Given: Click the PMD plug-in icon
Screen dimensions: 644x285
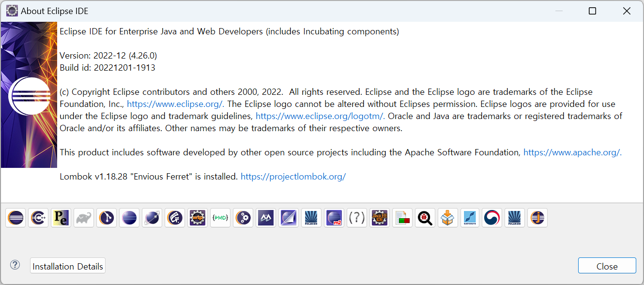Looking at the screenshot, I should [220, 218].
